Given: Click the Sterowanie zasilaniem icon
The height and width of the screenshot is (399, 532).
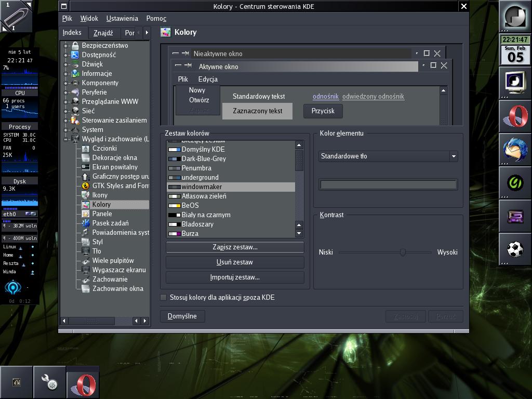Looking at the screenshot, I should (x=75, y=120).
